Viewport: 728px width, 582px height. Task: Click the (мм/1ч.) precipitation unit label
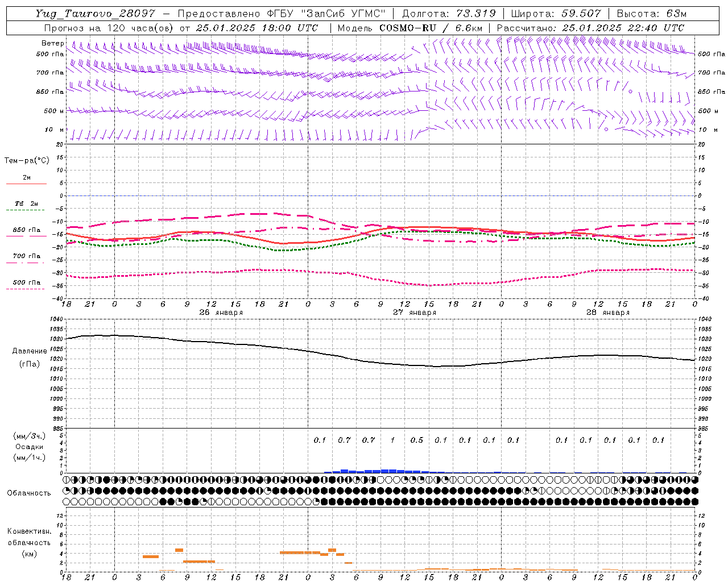pos(30,458)
